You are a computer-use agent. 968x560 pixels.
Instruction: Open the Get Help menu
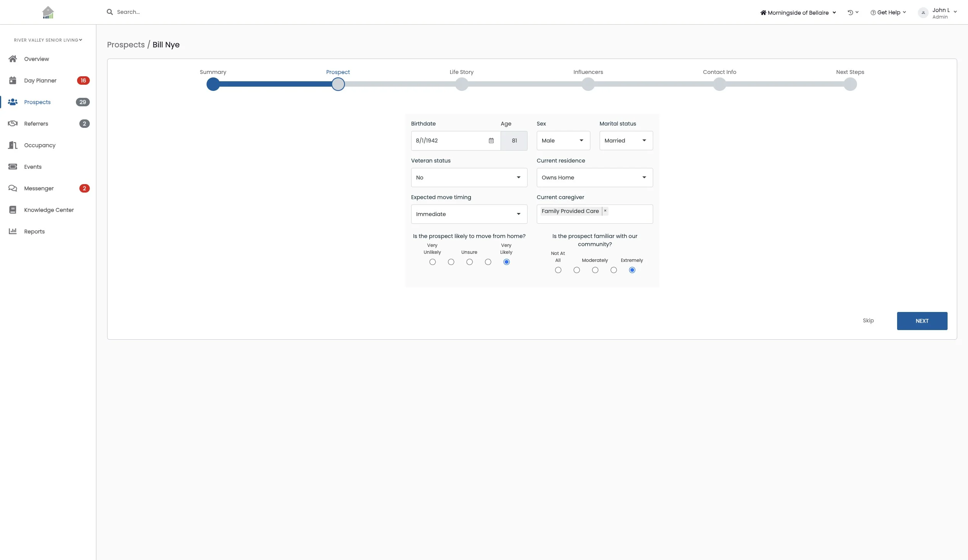(888, 12)
